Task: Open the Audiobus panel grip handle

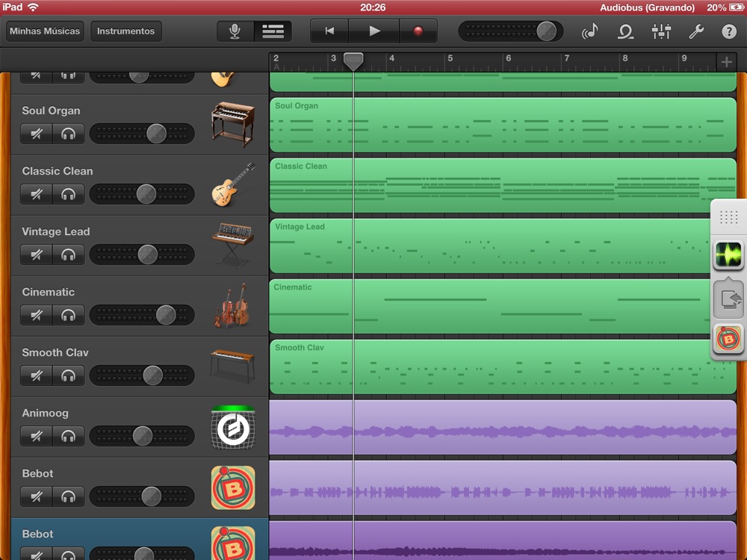Action: click(728, 217)
